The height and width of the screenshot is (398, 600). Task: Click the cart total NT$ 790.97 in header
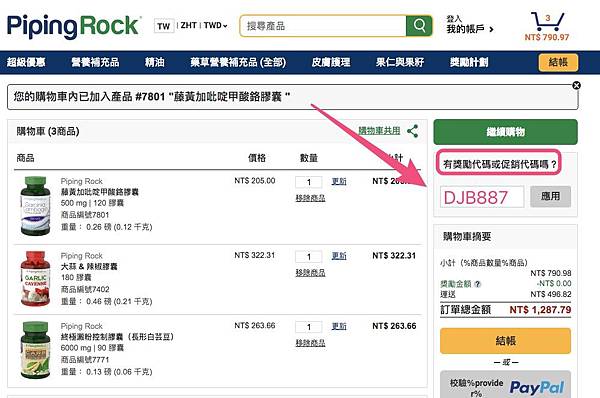(547, 37)
